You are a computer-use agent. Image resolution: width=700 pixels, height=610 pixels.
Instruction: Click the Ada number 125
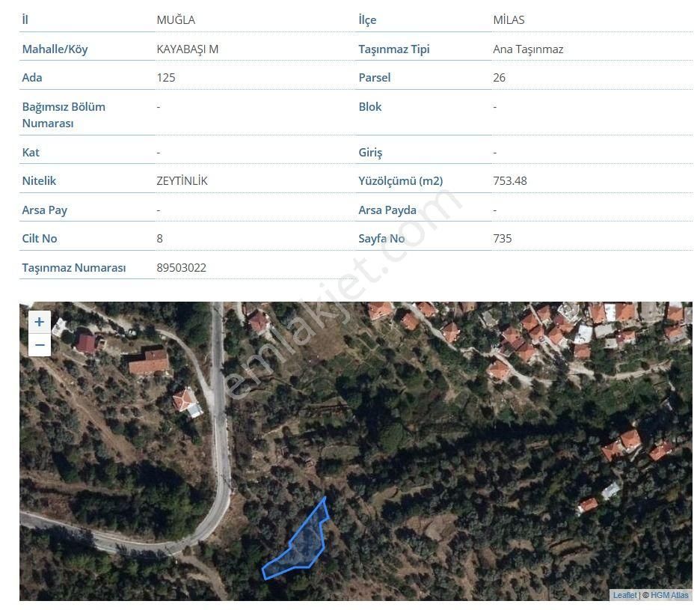click(x=166, y=77)
